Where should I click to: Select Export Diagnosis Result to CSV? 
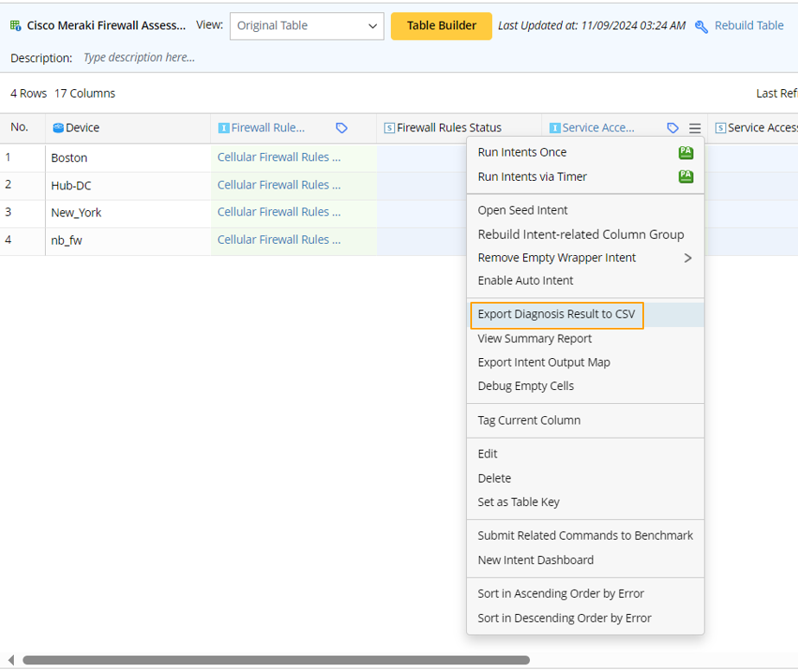pos(556,314)
